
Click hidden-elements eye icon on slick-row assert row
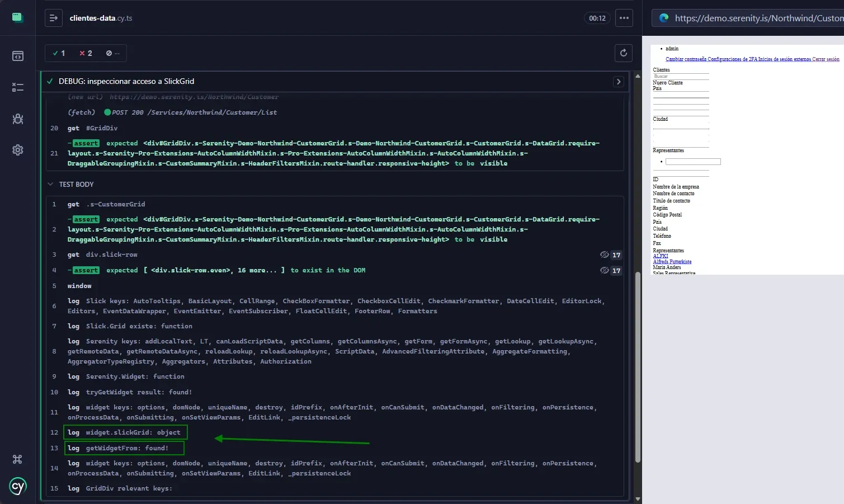pos(605,270)
